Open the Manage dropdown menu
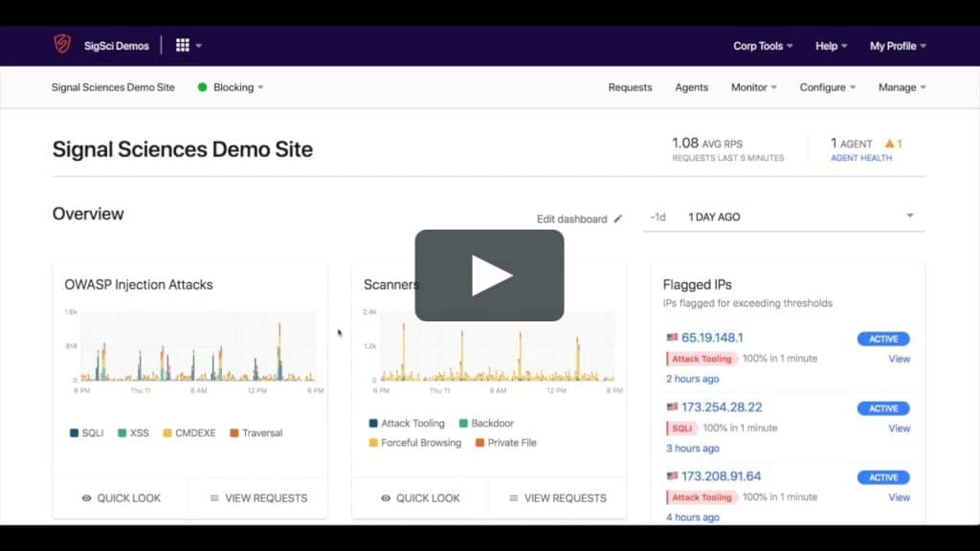The height and width of the screenshot is (551, 980). coord(902,87)
